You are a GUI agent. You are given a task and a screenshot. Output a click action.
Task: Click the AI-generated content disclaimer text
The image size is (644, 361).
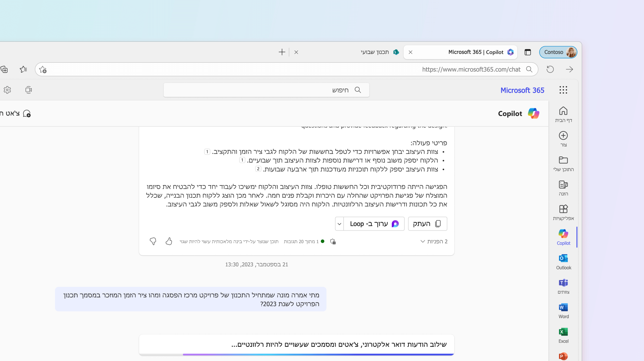[x=229, y=242]
